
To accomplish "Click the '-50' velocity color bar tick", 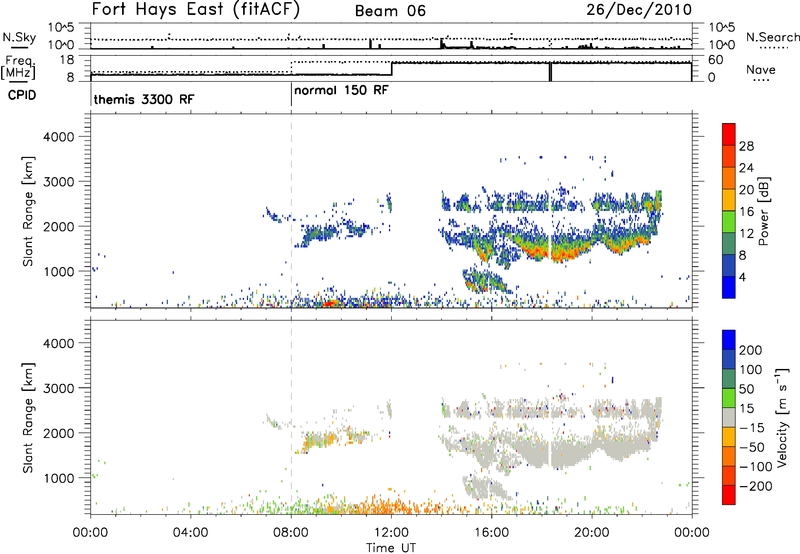I will click(752, 447).
